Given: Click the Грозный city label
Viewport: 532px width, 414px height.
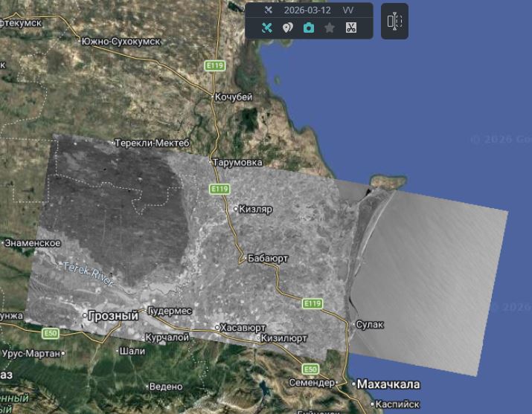Looking at the screenshot, I should coord(113,316).
